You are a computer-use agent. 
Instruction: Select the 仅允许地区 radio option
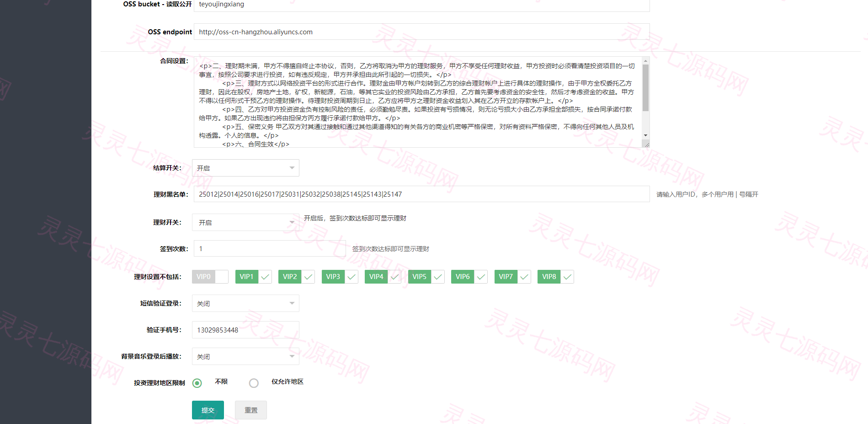pos(254,383)
